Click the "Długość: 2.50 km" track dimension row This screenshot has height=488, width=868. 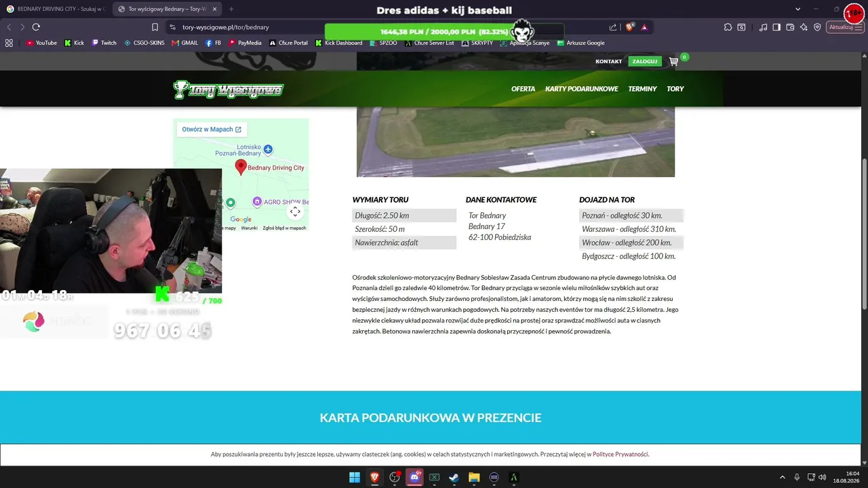[404, 216]
